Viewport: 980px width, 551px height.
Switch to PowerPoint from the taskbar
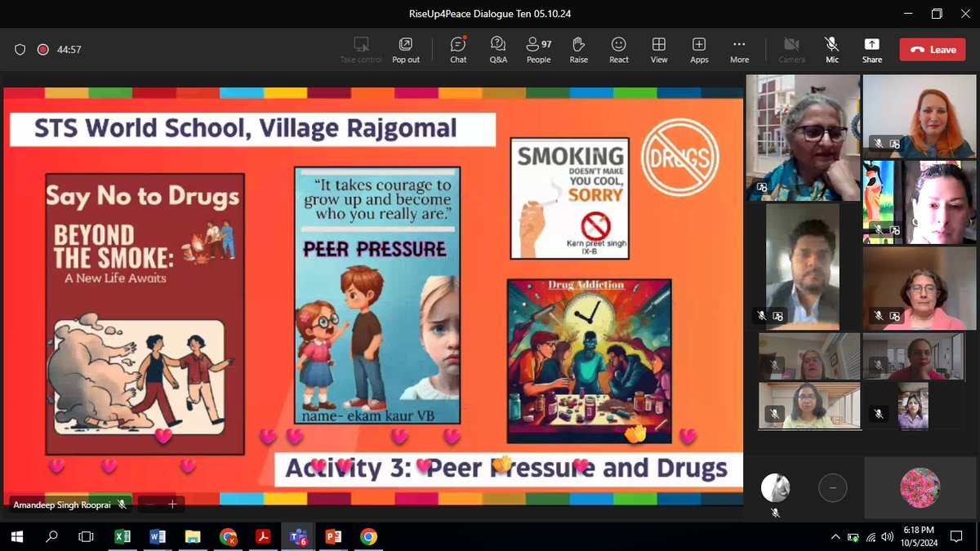pos(333,536)
